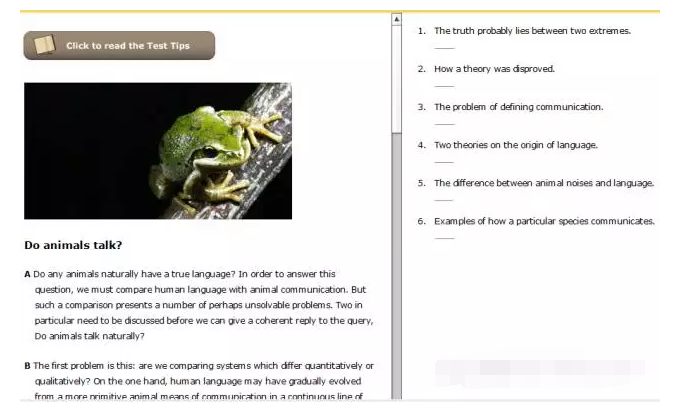Click 'The truth probably lies between two extremes' statement

[532, 31]
